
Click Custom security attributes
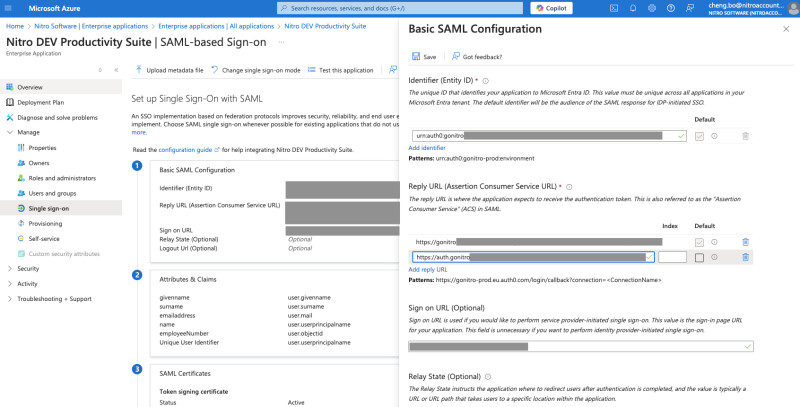tap(61, 253)
